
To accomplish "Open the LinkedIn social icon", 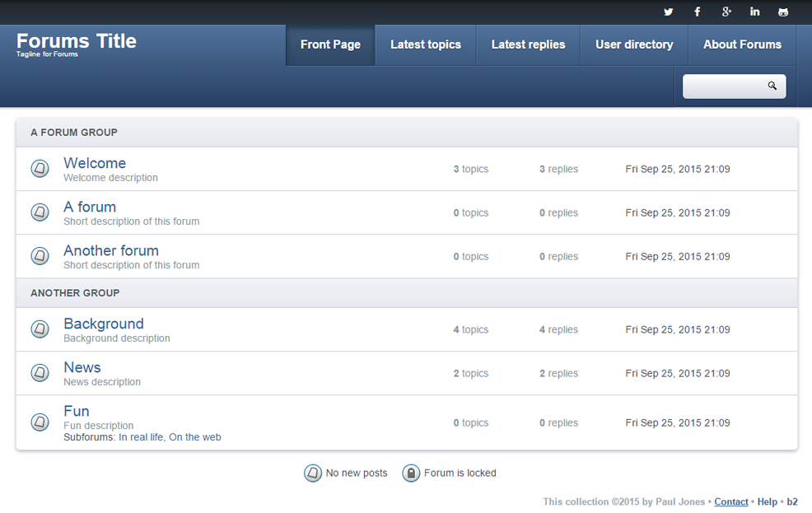I will click(755, 12).
